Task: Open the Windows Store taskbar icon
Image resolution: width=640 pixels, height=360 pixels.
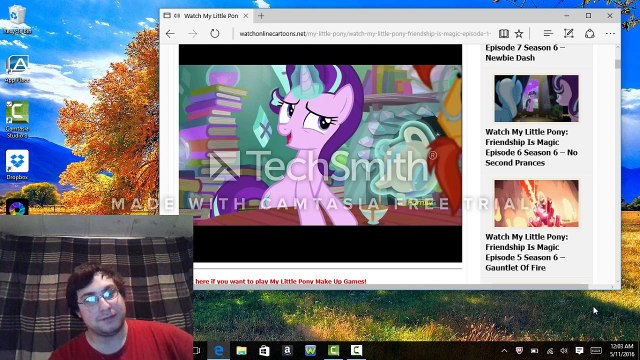Action: point(264,351)
